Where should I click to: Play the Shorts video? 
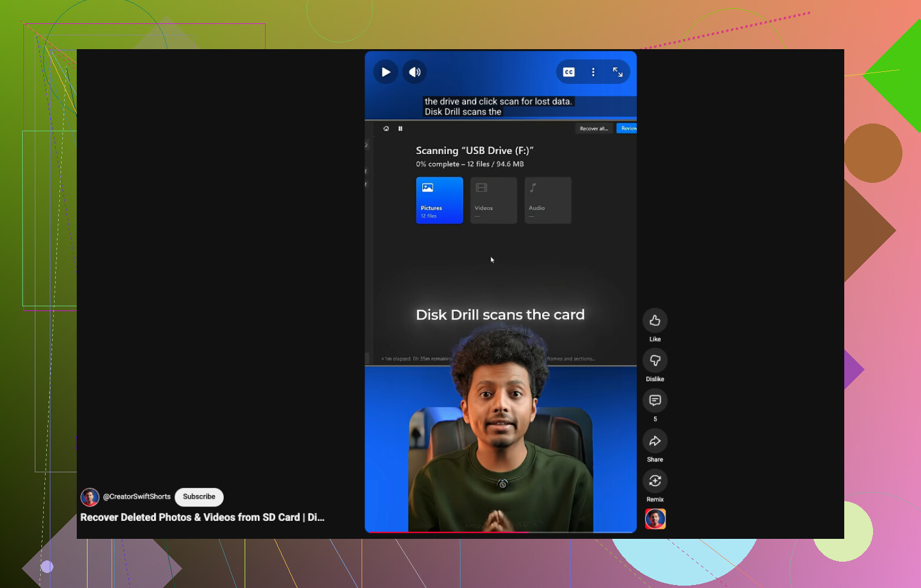coord(386,72)
